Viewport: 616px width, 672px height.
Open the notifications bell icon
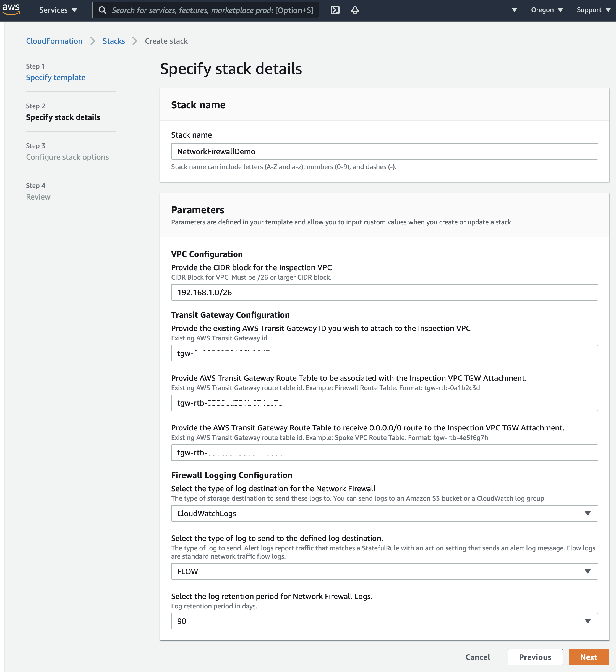pos(355,10)
